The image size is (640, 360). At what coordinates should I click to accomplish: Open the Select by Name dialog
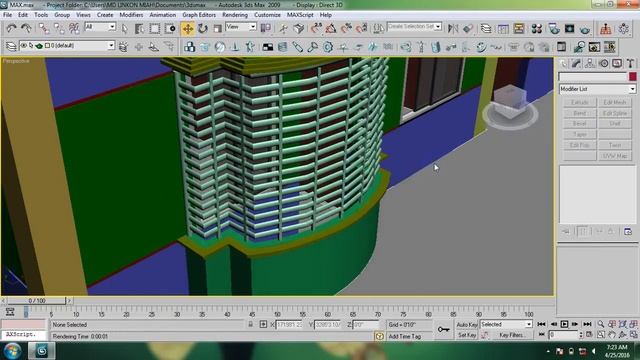[139, 28]
